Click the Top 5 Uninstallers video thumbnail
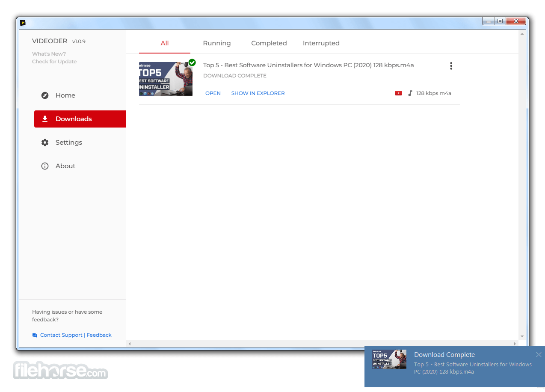Screen dimensions: 545x392 (x=166, y=79)
